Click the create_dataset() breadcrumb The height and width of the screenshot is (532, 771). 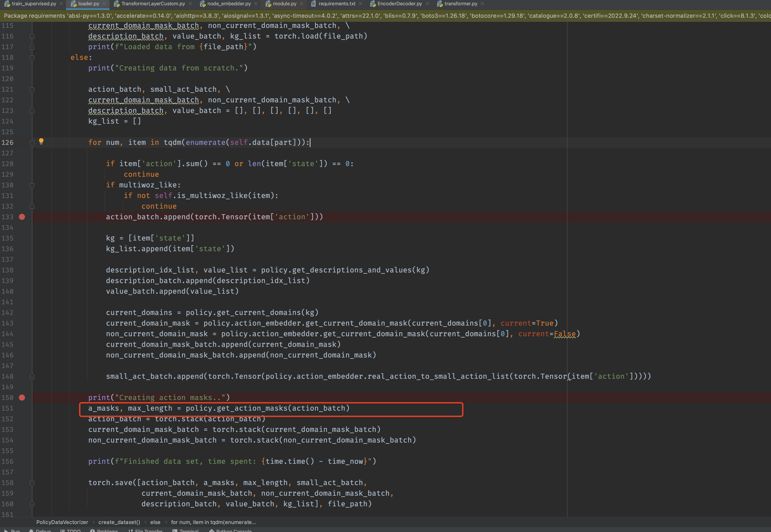click(119, 522)
